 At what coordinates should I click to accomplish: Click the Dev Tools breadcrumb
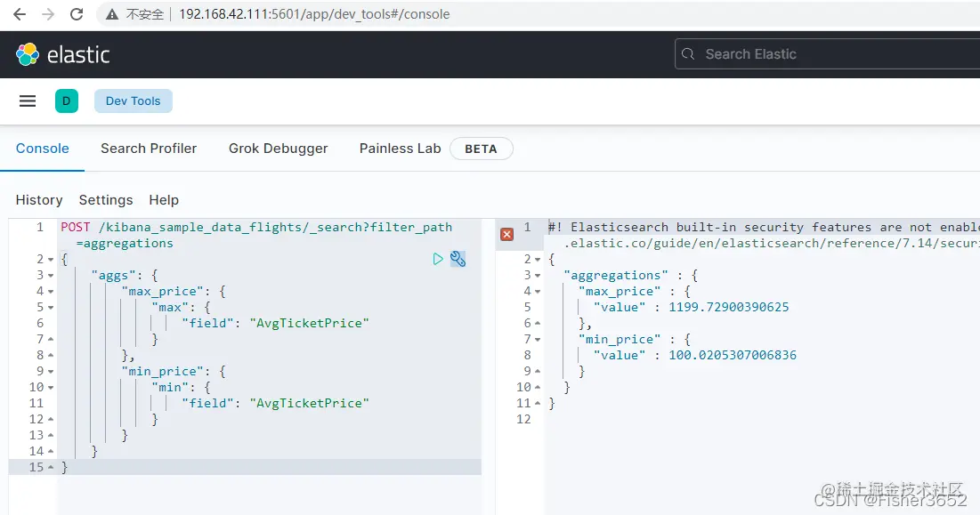[134, 101]
